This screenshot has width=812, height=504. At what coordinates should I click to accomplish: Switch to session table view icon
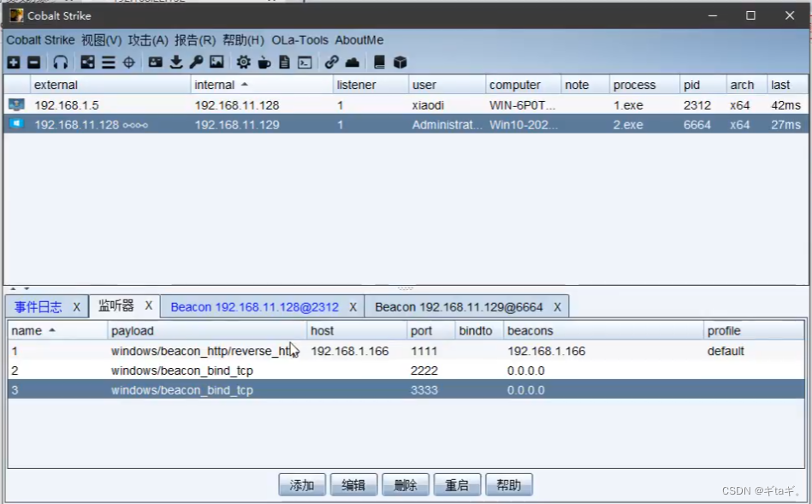[x=108, y=62]
